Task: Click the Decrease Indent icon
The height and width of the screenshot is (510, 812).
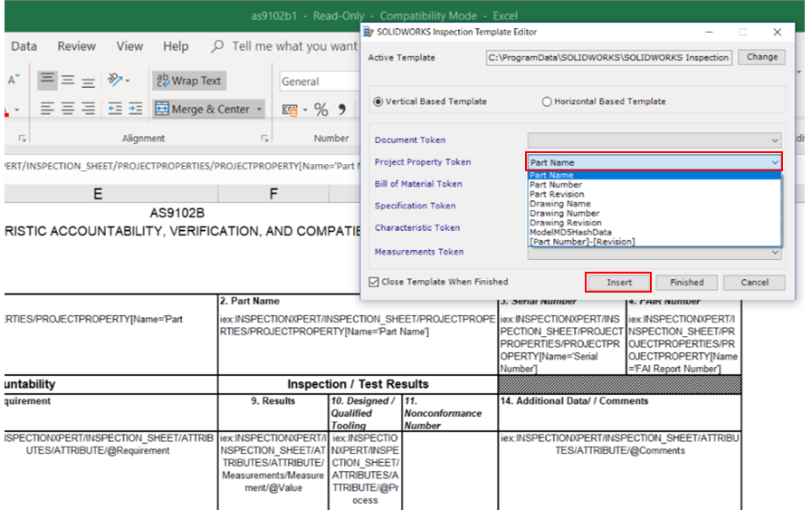Action: point(115,109)
